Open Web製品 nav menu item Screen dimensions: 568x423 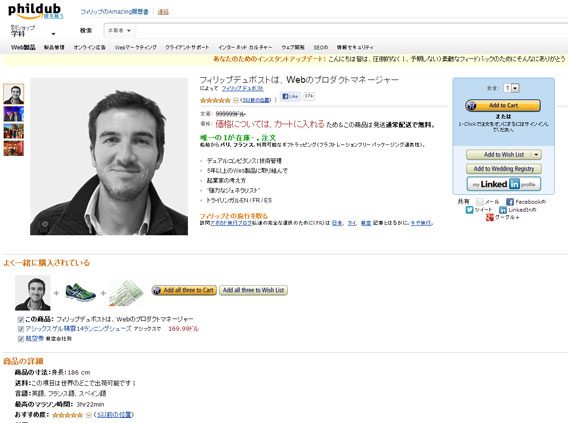(x=23, y=47)
